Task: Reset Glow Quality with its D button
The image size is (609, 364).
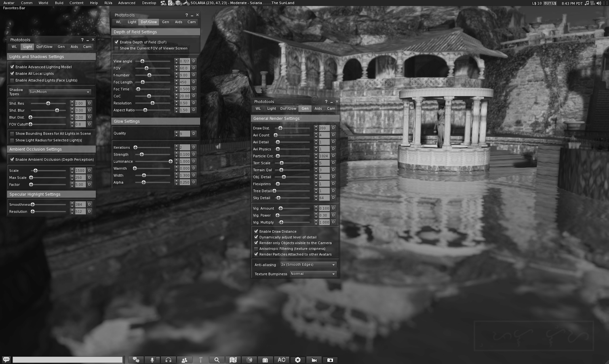Action: [x=194, y=134]
